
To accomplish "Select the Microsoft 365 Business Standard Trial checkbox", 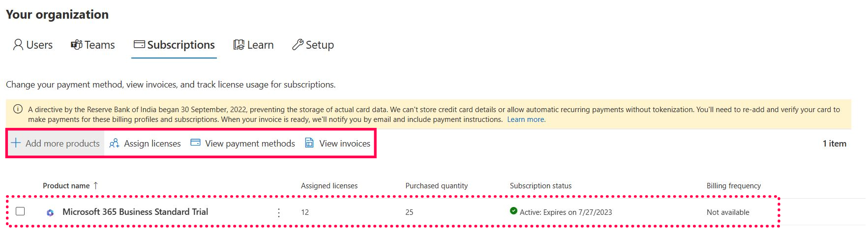I will point(20,211).
